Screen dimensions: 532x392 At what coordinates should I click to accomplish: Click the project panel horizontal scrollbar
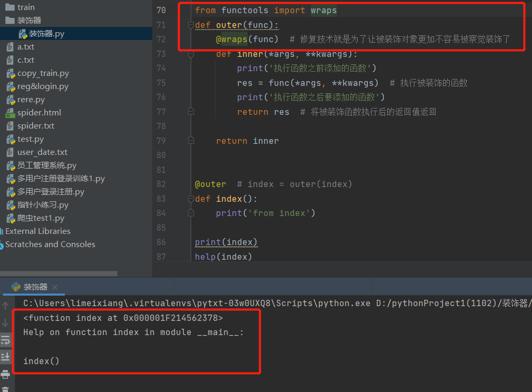pyautogui.click(x=58, y=273)
